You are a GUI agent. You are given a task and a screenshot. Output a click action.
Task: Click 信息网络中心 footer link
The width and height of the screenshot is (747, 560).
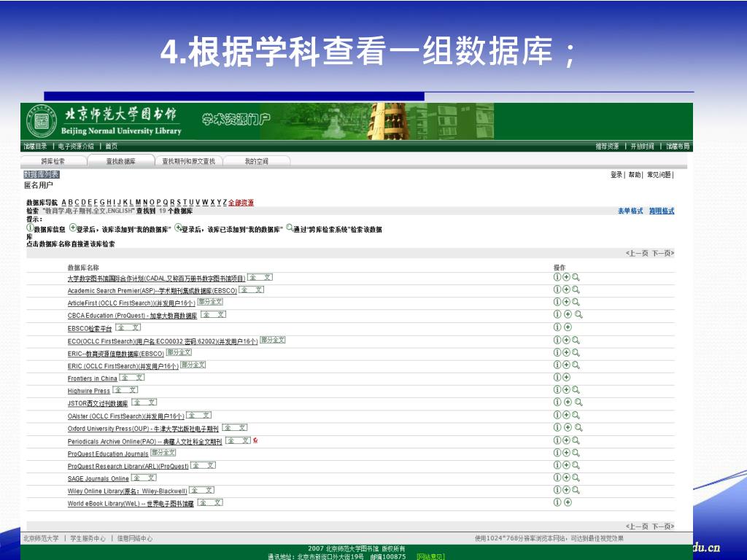tap(135, 538)
